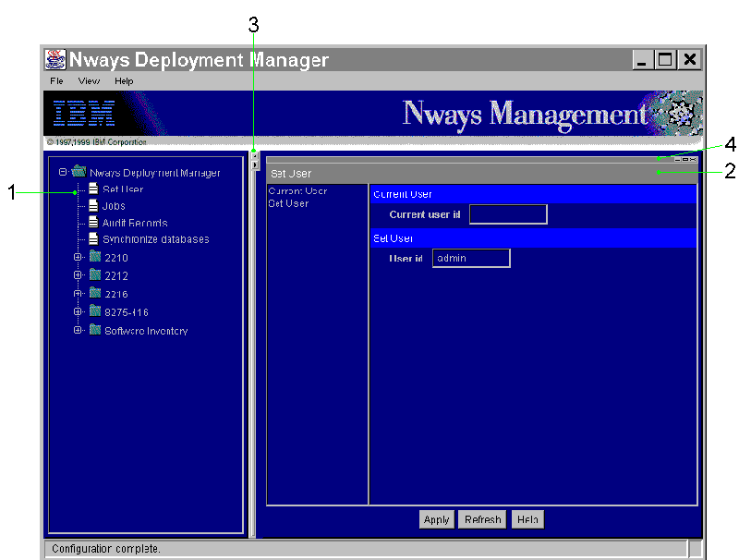
Task: Open the View menu
Action: [x=89, y=81]
